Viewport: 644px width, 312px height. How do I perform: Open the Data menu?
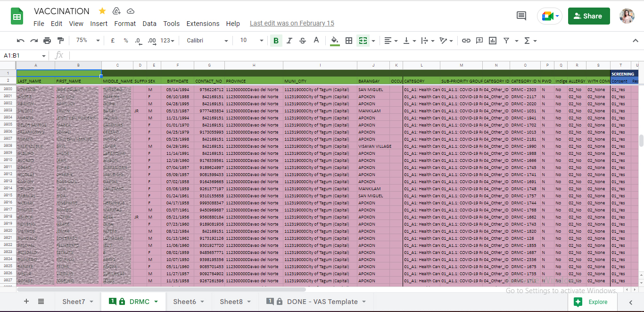pyautogui.click(x=149, y=24)
